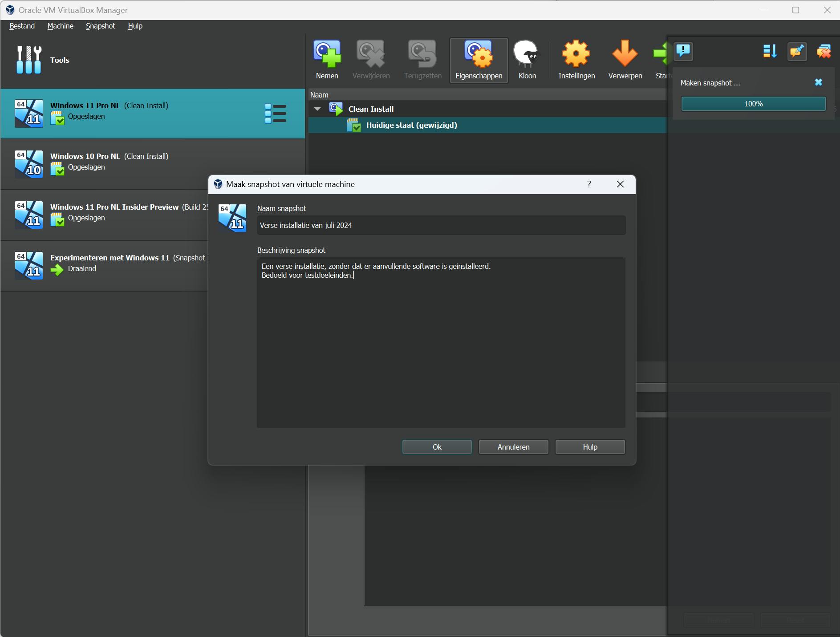This screenshot has width=840, height=637.
Task: Click the Naam snapshot label
Action: pos(281,208)
